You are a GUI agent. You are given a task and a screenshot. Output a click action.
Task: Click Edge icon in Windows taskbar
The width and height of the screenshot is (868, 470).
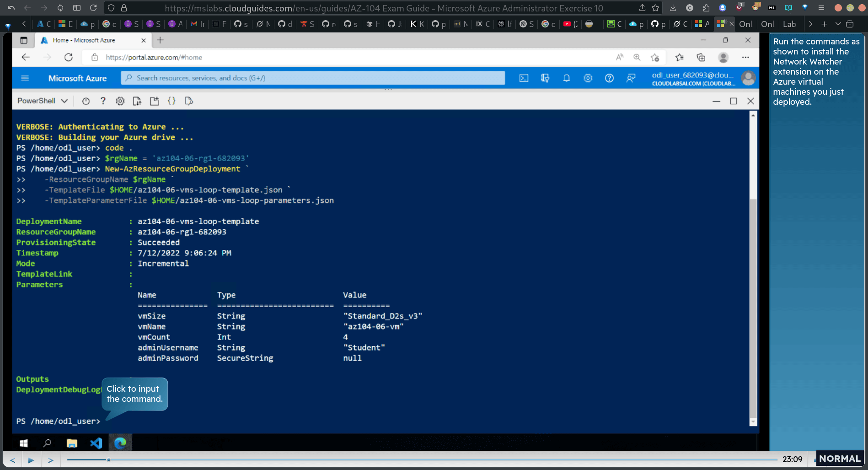coord(120,443)
